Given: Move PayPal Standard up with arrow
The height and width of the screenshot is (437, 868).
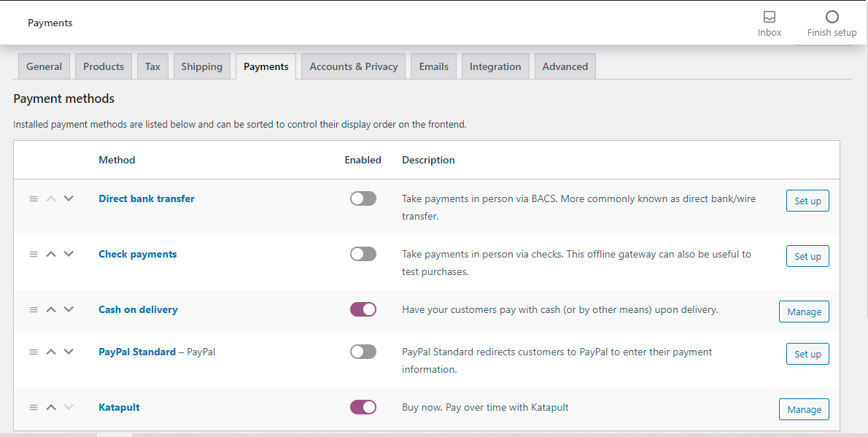Looking at the screenshot, I should (x=51, y=352).
